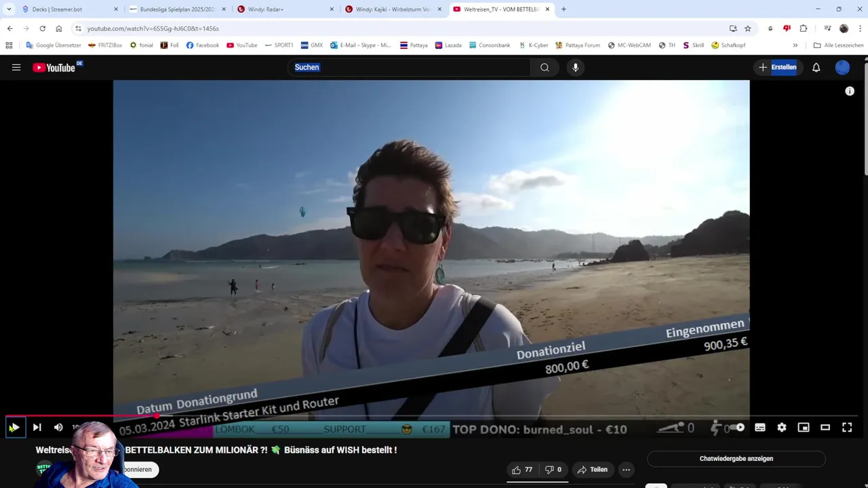Viewport: 868px width, 488px height.
Task: Click the video progress bar scrubber
Action: pyautogui.click(x=157, y=415)
